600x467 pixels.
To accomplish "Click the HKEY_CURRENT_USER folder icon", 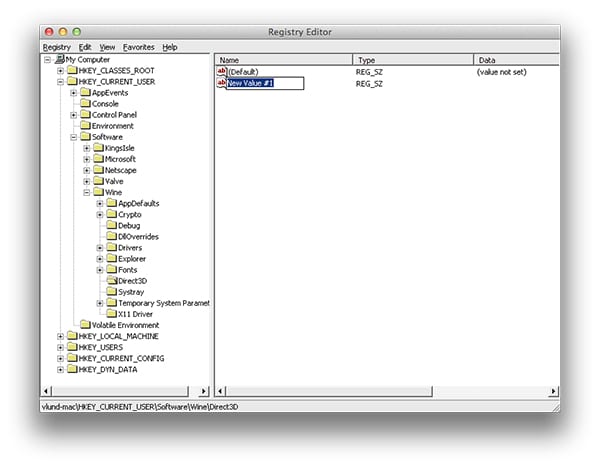I will [x=72, y=81].
